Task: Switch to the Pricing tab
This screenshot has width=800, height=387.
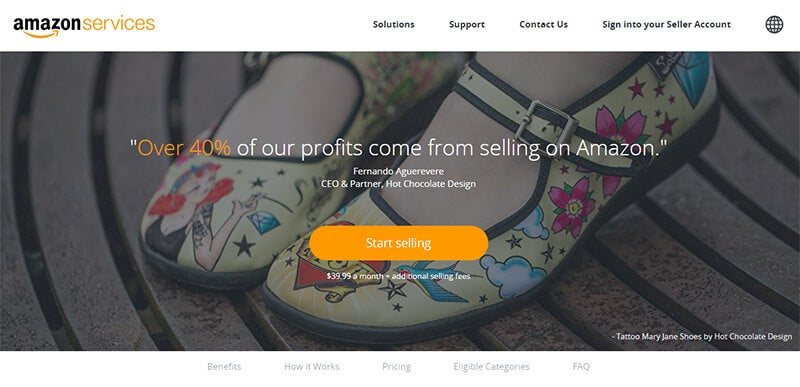Action: click(396, 366)
